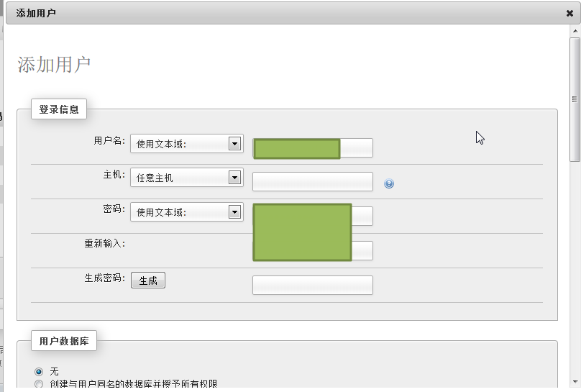Click the 用户数据库 section legend

point(64,342)
